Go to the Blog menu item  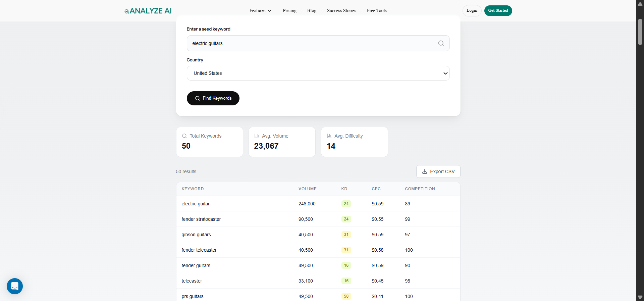[312, 11]
